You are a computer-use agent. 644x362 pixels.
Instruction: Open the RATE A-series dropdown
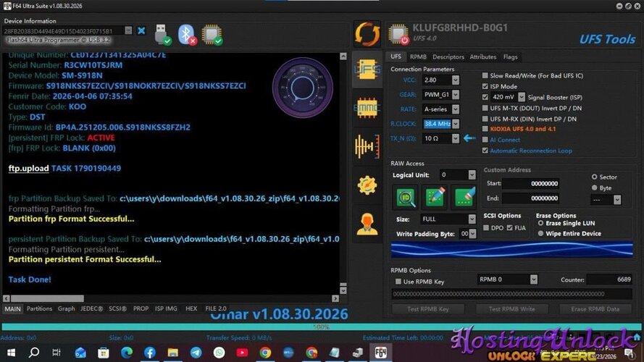456,109
